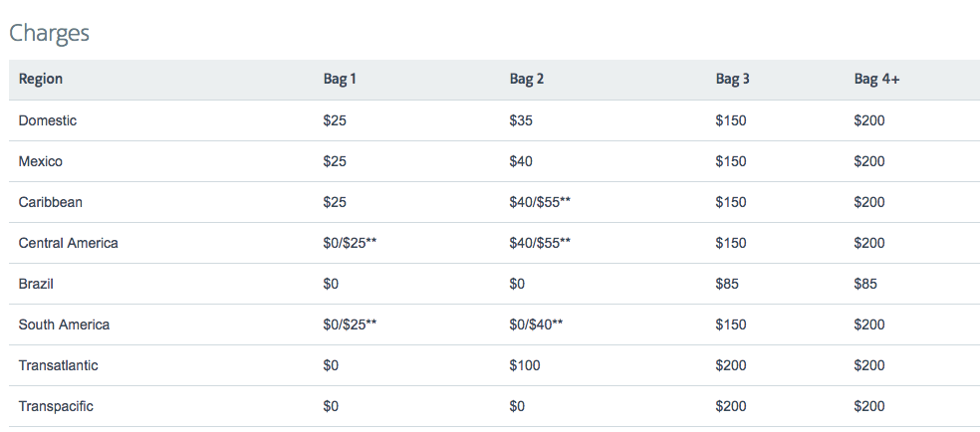Click Transatlantic Bag 2 fee $100

coord(525,365)
